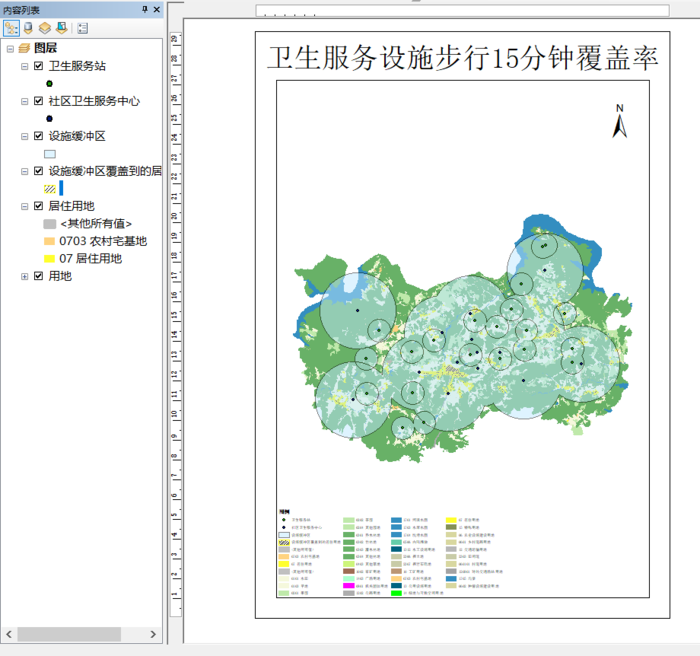
Task: Click 卫生服务站 green point symbol
Action: pos(50,84)
